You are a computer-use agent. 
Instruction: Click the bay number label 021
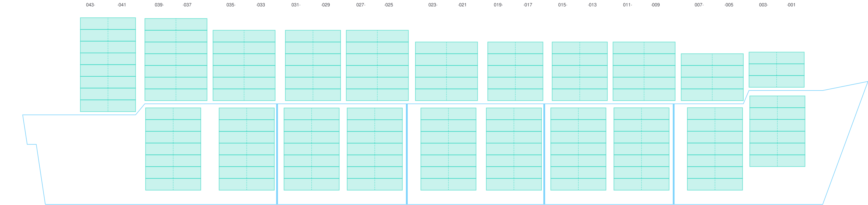click(x=462, y=5)
